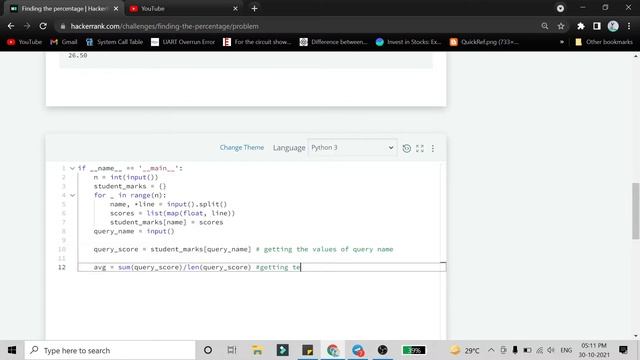The image size is (640, 360).
Task: Open the YouTube bookmark
Action: click(24, 42)
